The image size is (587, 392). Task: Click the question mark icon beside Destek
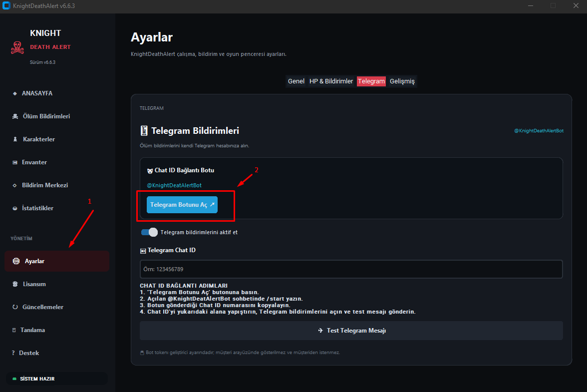click(13, 353)
